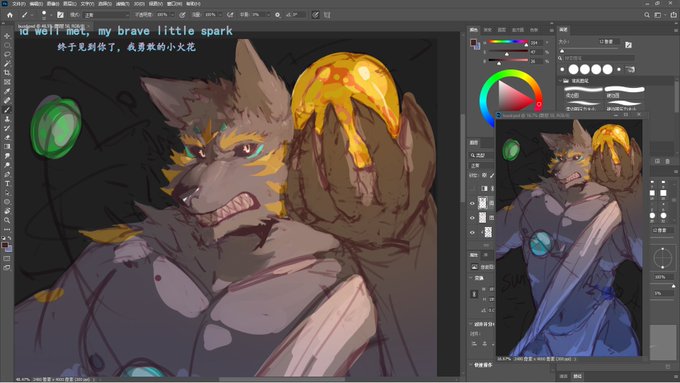The height and width of the screenshot is (383, 680).
Task: Select the Smudge tool
Action: click(7, 156)
